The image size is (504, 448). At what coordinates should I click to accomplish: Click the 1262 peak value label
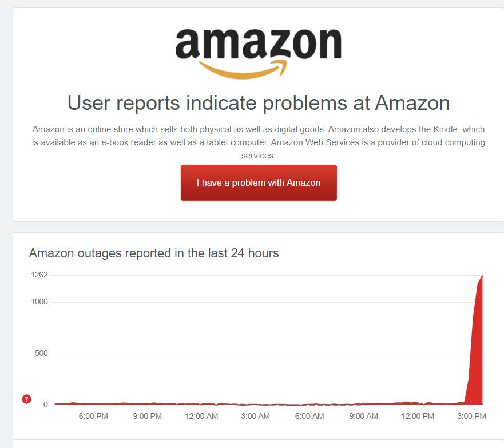click(39, 275)
